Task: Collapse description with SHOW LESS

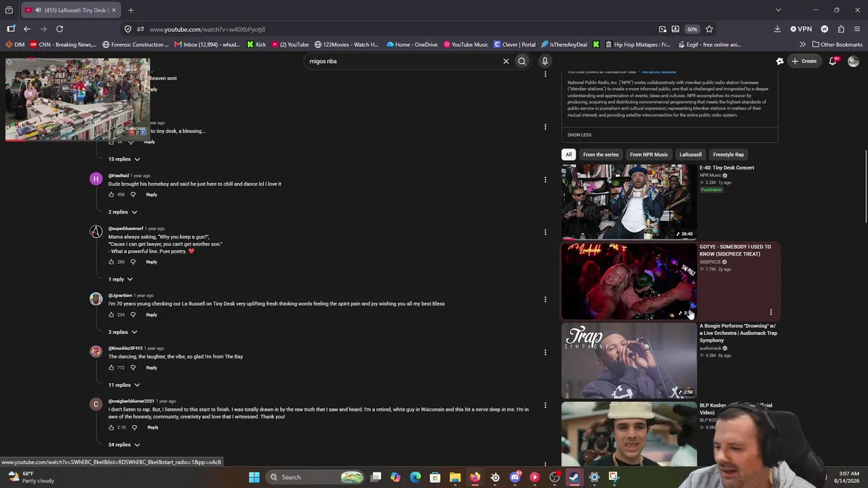Action: point(579,135)
